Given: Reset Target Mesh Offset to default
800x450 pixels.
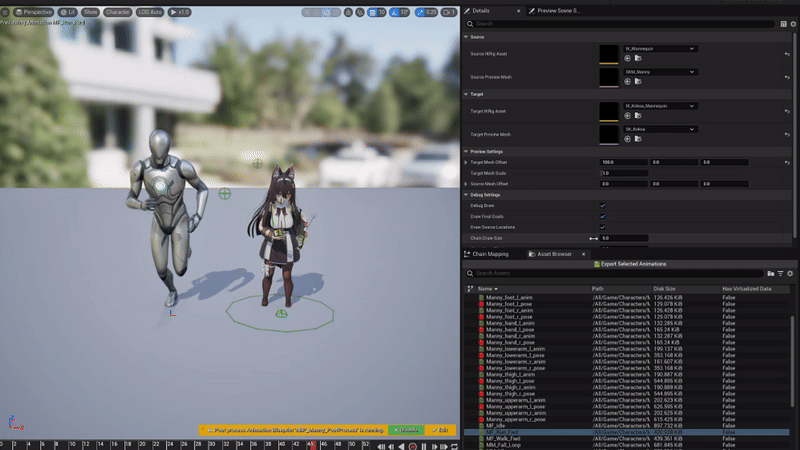Looking at the screenshot, I should click(787, 162).
